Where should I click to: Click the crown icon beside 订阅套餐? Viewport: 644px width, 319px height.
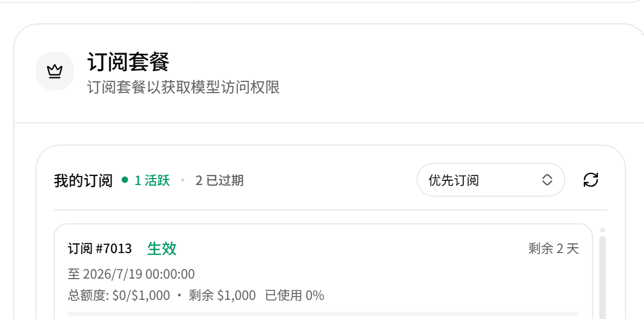click(55, 71)
